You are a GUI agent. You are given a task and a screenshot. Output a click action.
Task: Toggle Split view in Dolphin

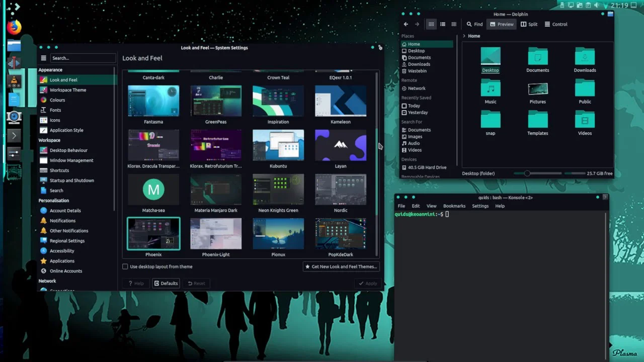pos(529,24)
